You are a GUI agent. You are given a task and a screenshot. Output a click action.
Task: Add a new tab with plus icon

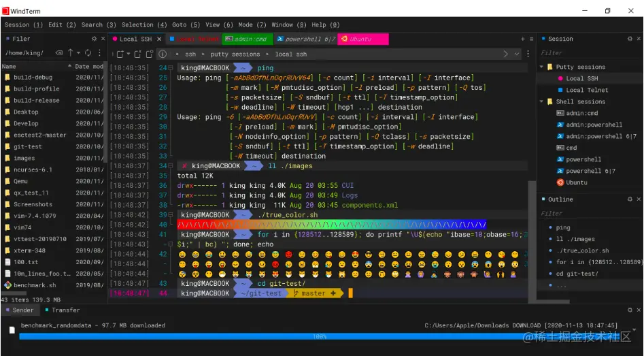tap(523, 39)
